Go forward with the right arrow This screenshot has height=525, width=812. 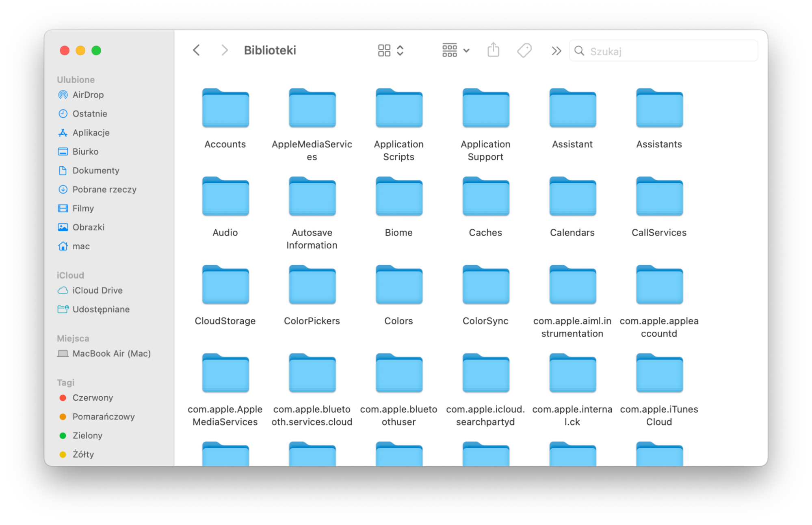pyautogui.click(x=224, y=50)
